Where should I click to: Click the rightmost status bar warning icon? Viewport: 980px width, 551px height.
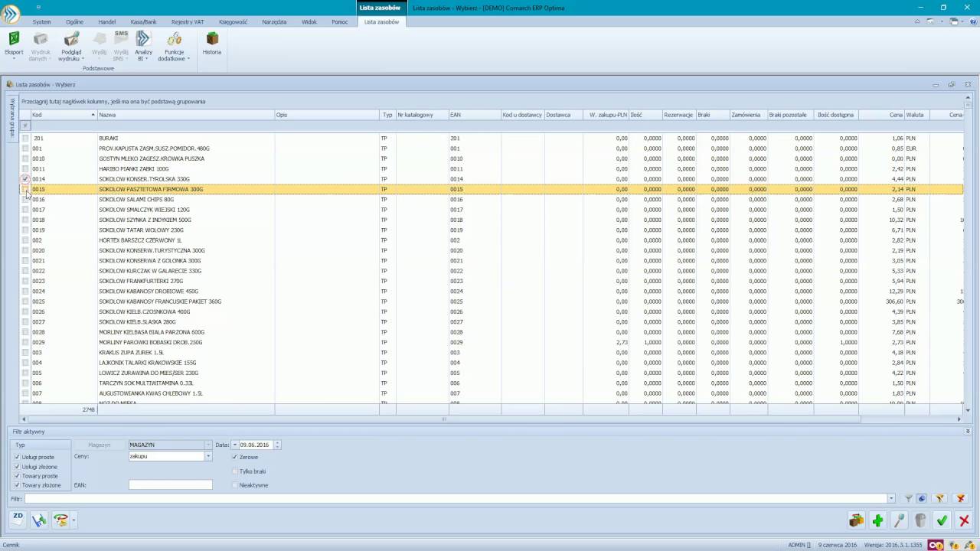click(970, 545)
